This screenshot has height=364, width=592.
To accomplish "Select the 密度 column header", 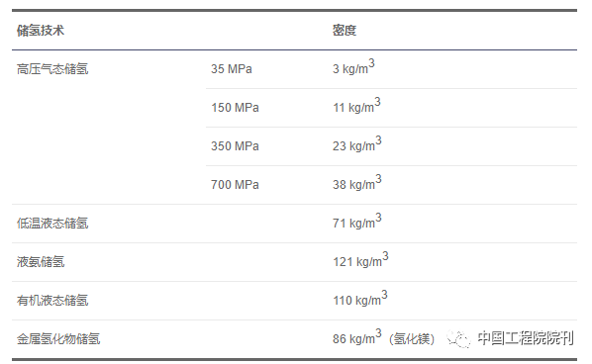I will coord(345,31).
